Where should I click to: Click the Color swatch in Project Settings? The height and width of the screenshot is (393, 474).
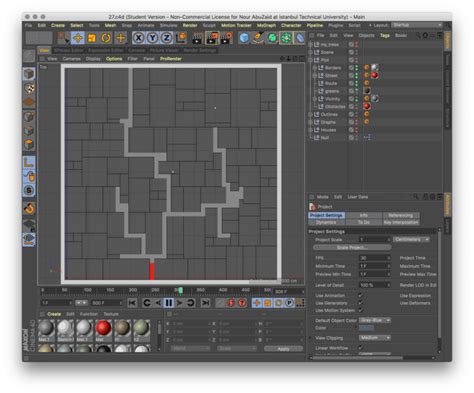366,328
